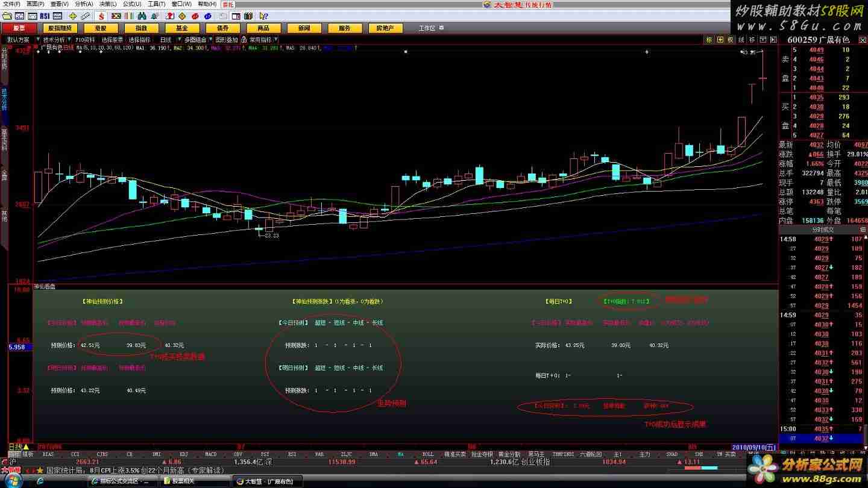Click the envelope toolbar icon
Screen dimensions: 868x488
point(222,16)
